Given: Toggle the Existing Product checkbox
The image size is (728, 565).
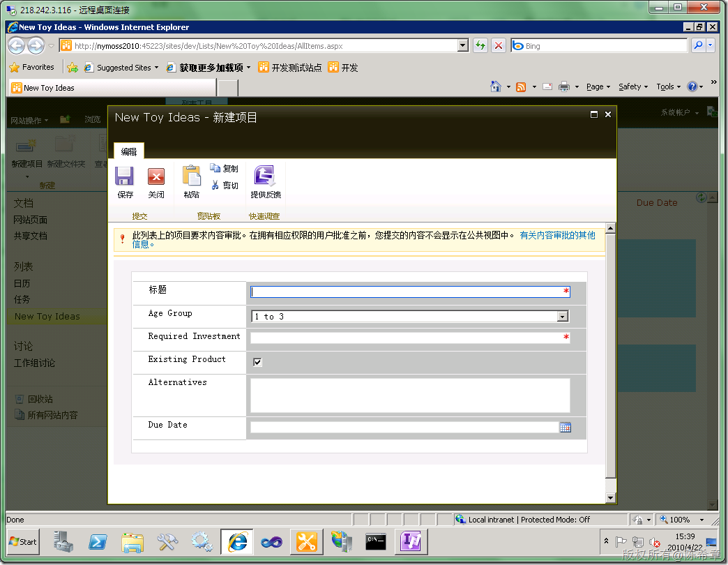Looking at the screenshot, I should (x=257, y=362).
